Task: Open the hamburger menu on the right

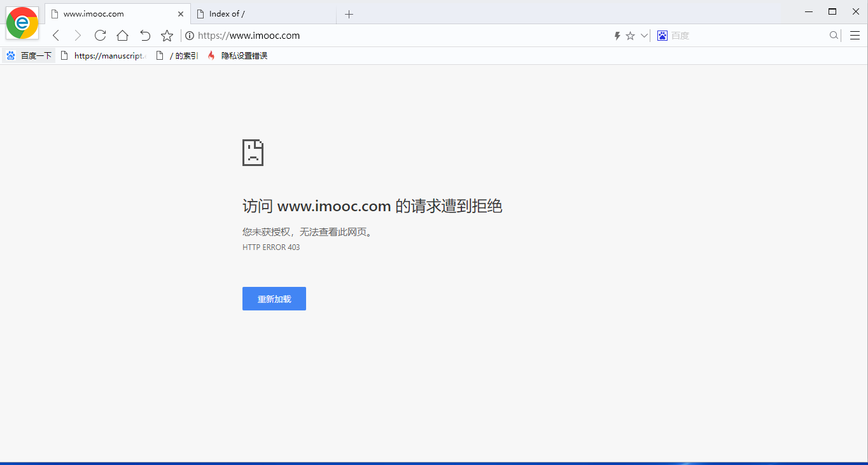Action: pos(855,36)
